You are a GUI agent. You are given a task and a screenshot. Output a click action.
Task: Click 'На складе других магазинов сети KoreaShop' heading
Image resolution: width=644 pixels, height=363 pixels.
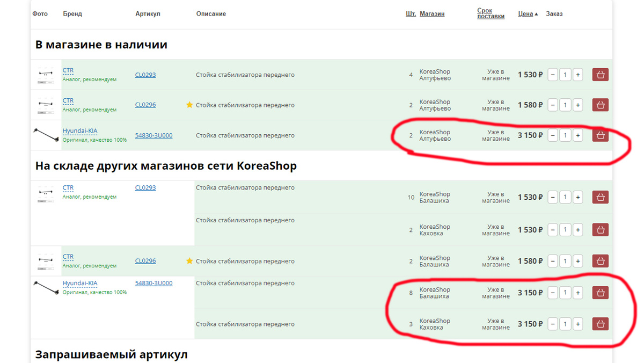tap(166, 166)
